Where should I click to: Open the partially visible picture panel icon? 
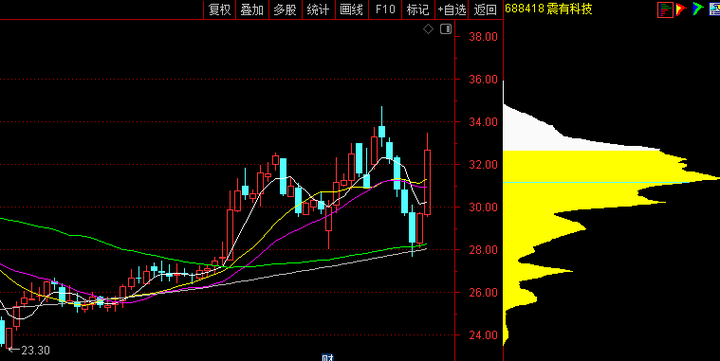pos(714,9)
